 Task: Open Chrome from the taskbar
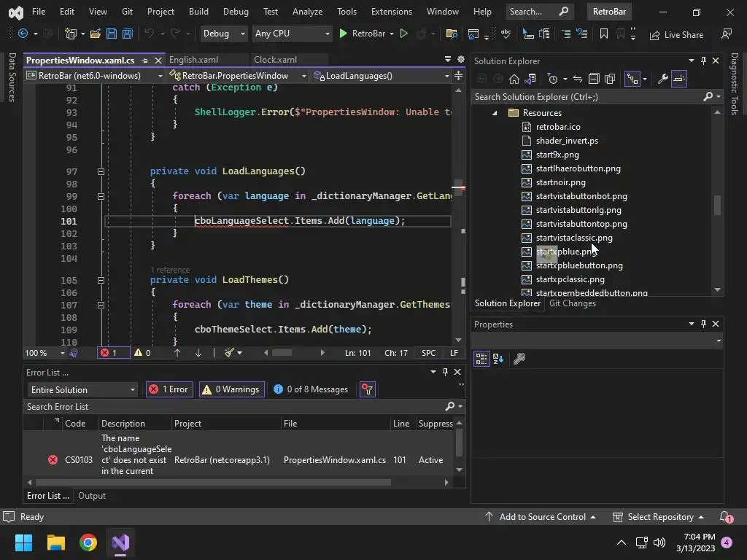point(88,542)
